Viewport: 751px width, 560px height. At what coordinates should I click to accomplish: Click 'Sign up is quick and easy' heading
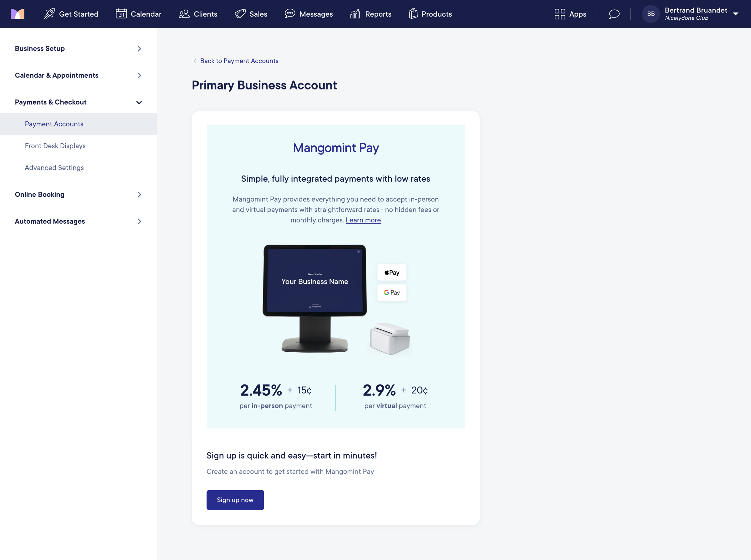(292, 455)
